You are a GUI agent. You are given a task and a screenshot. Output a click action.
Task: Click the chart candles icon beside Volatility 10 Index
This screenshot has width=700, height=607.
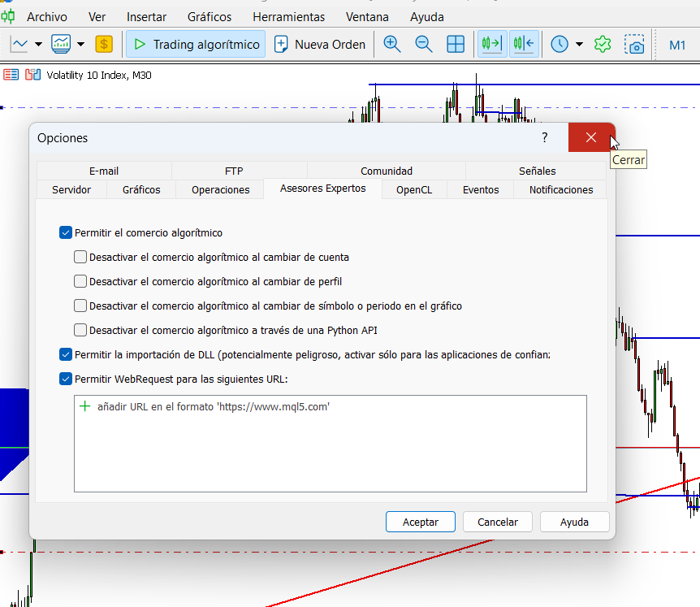(x=32, y=75)
